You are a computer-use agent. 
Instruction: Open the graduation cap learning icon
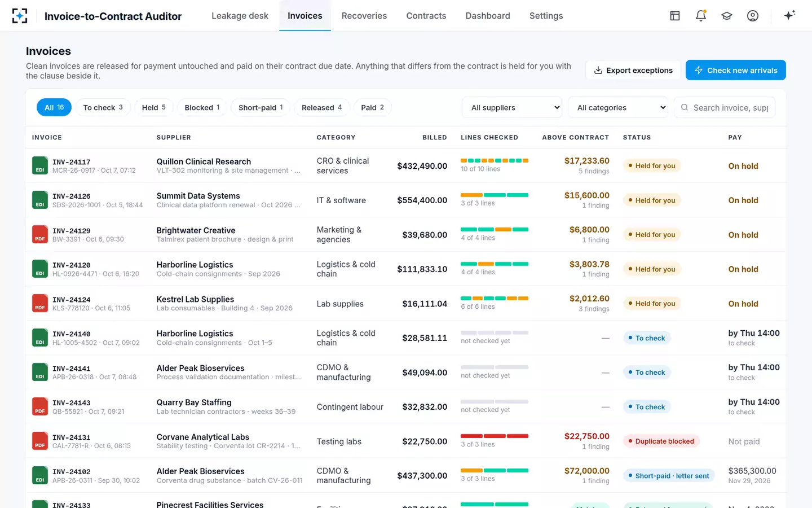[x=727, y=16]
